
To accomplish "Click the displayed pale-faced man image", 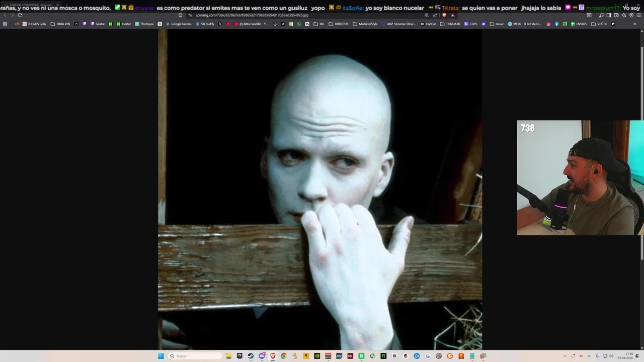I will tap(320, 190).
